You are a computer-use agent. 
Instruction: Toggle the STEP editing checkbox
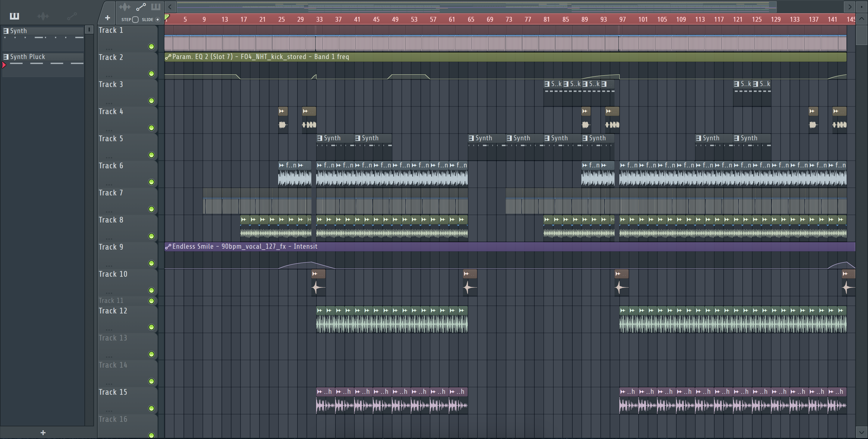[135, 20]
